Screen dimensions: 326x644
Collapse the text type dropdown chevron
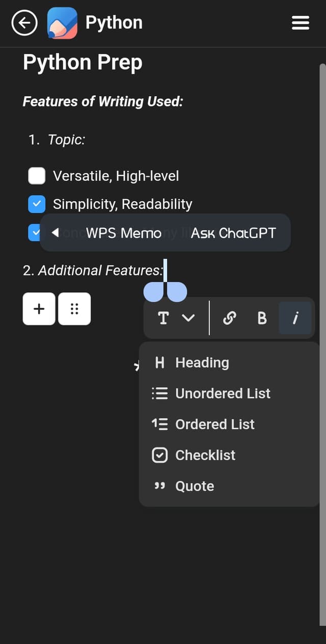coord(188,318)
